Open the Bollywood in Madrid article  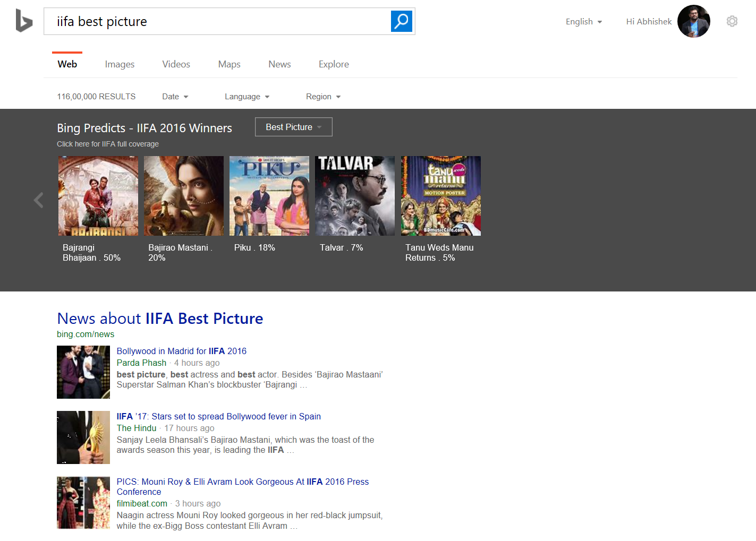[x=181, y=351]
